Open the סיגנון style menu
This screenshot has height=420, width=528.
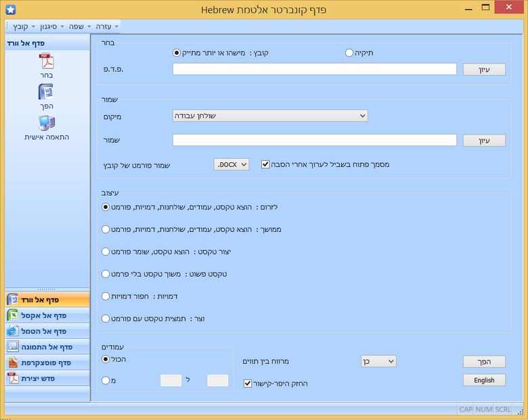pos(51,26)
